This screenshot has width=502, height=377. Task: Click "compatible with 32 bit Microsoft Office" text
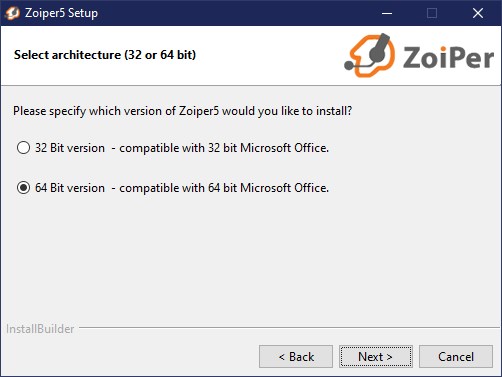pyautogui.click(x=224, y=148)
